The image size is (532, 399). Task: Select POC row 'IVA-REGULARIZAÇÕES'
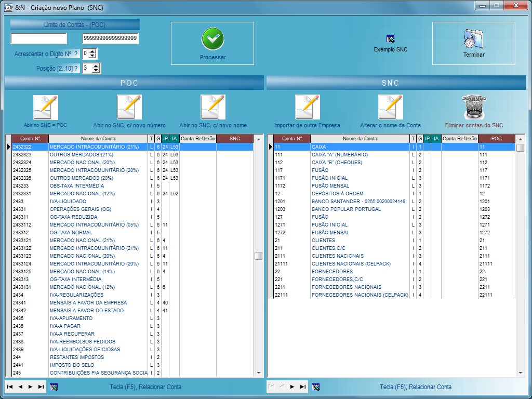click(132, 295)
